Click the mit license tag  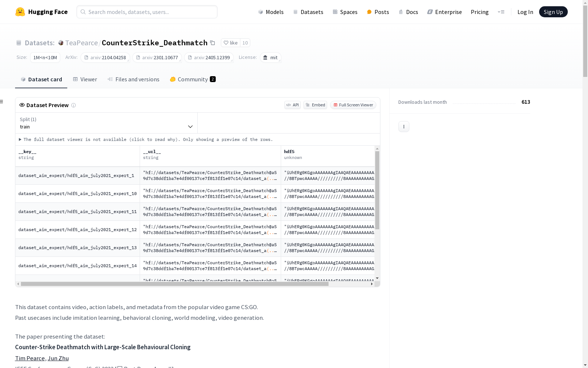point(270,57)
